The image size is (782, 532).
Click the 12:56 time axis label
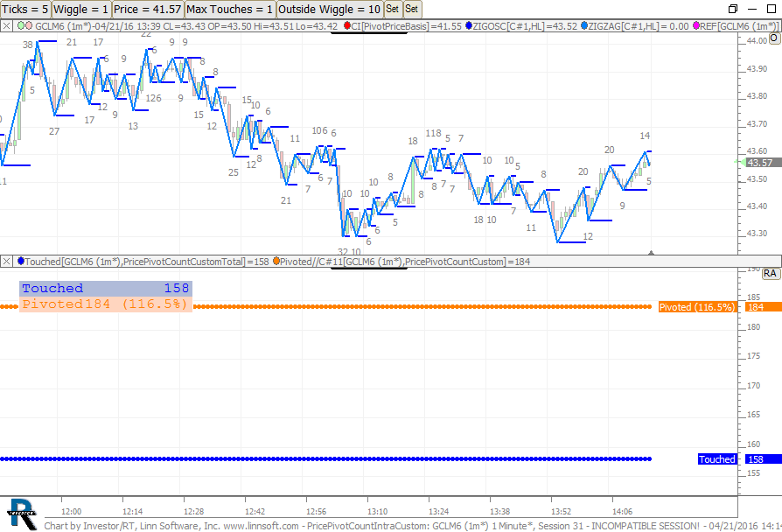(316, 512)
